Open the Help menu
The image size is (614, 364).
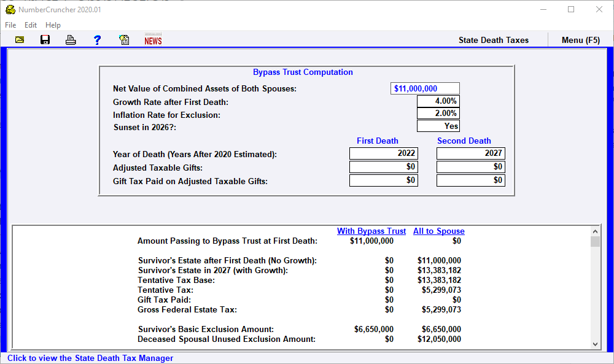tap(53, 25)
